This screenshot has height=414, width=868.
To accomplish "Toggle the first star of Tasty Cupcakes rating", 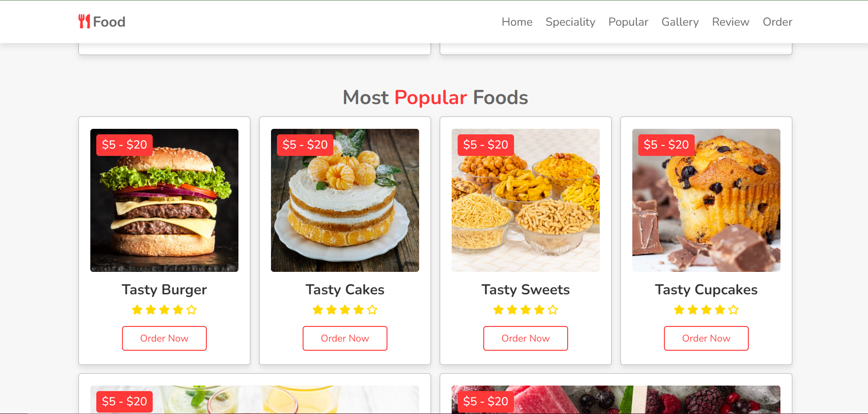I will 679,309.
